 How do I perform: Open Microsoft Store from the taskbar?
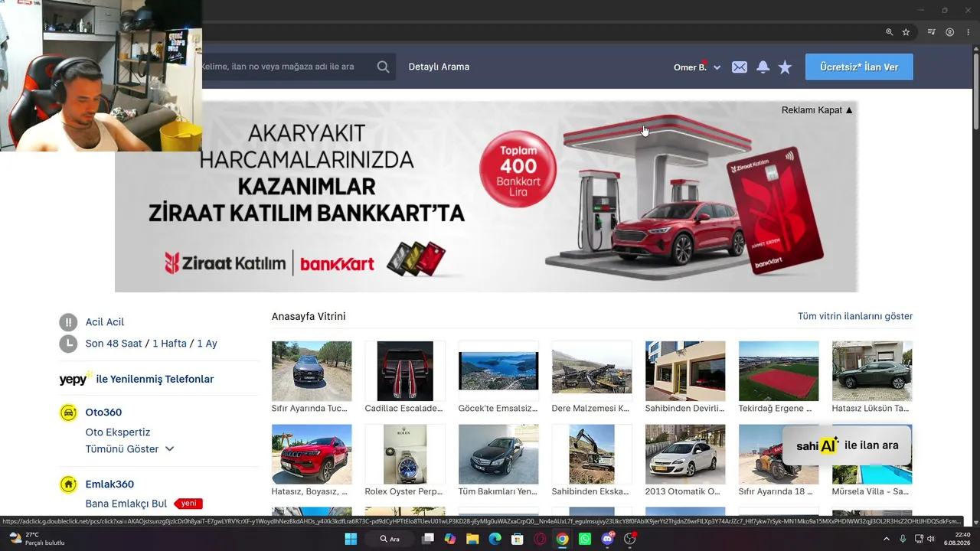coord(517,539)
